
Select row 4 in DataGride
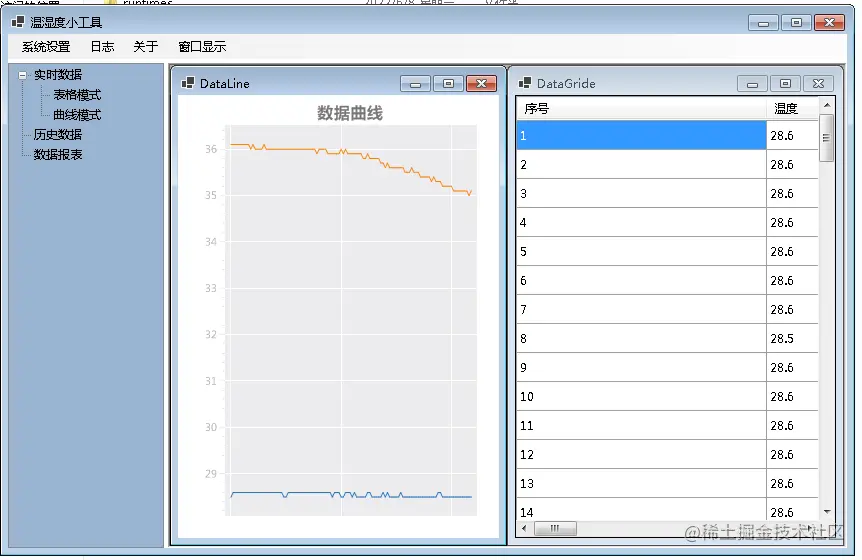click(x=667, y=223)
